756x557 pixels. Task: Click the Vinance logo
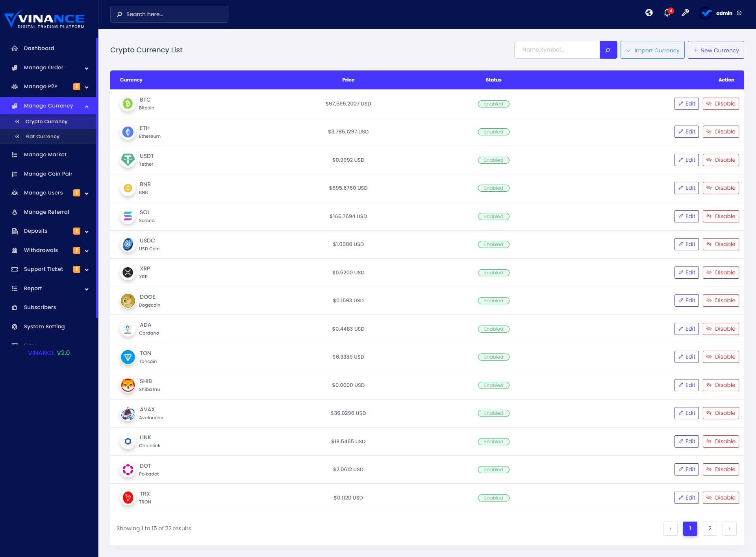[x=44, y=19]
